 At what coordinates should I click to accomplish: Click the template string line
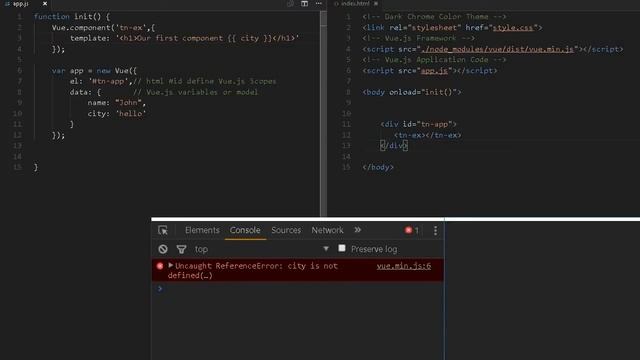[184, 38]
